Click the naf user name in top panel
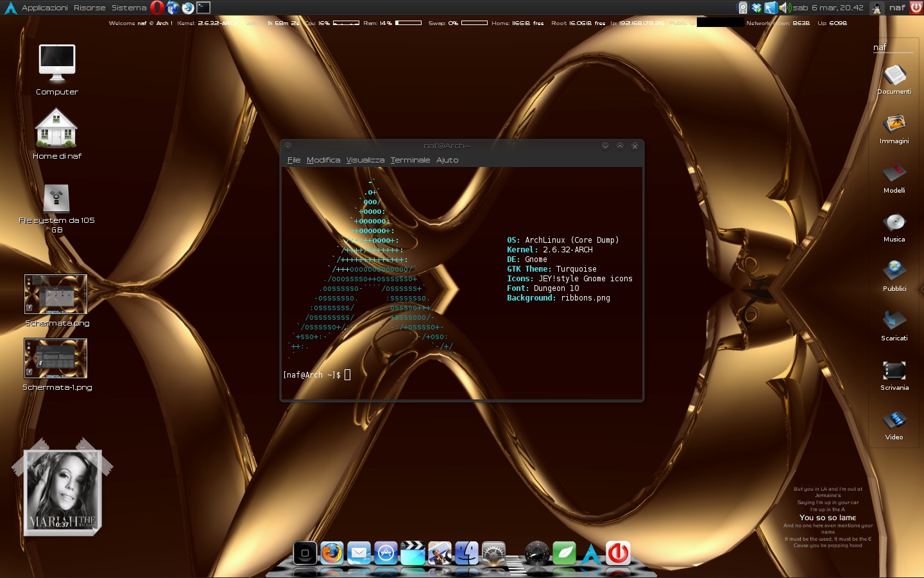924x578 pixels. [897, 8]
